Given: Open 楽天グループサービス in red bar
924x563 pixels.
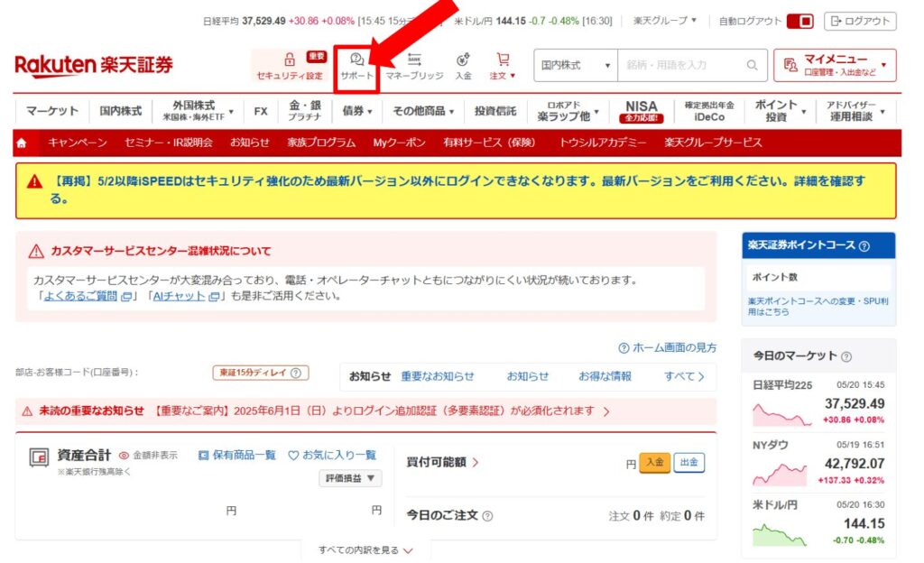Looking at the screenshot, I should click(713, 143).
